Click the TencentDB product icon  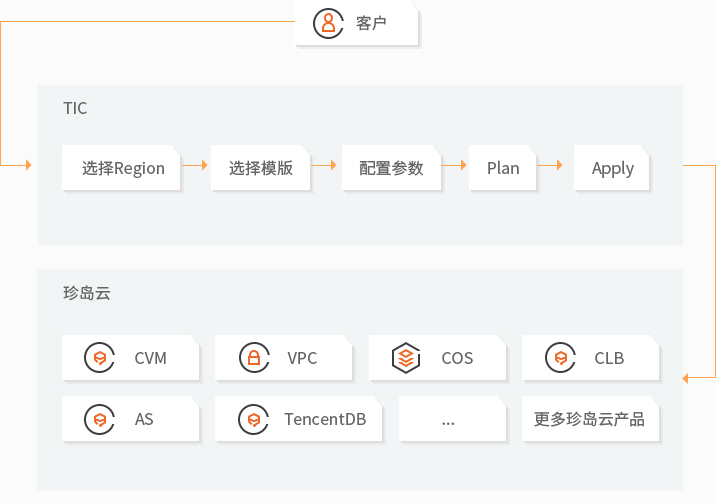(x=254, y=419)
